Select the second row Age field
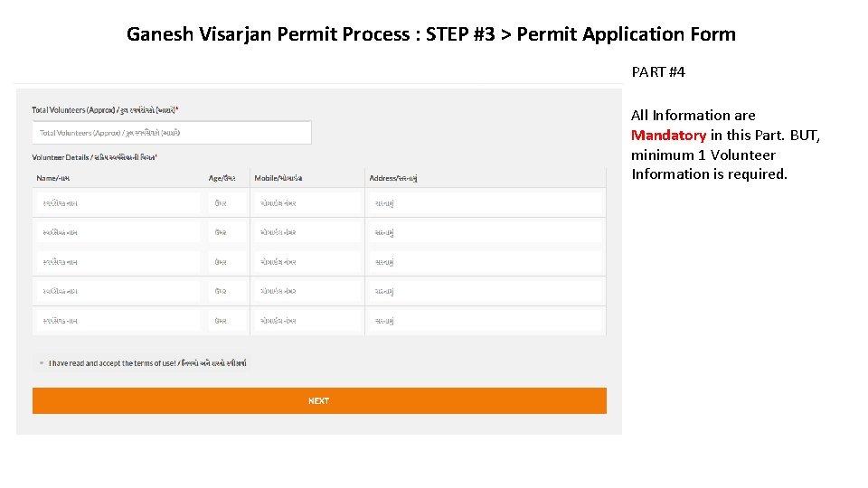The width and height of the screenshot is (868, 488). point(228,232)
